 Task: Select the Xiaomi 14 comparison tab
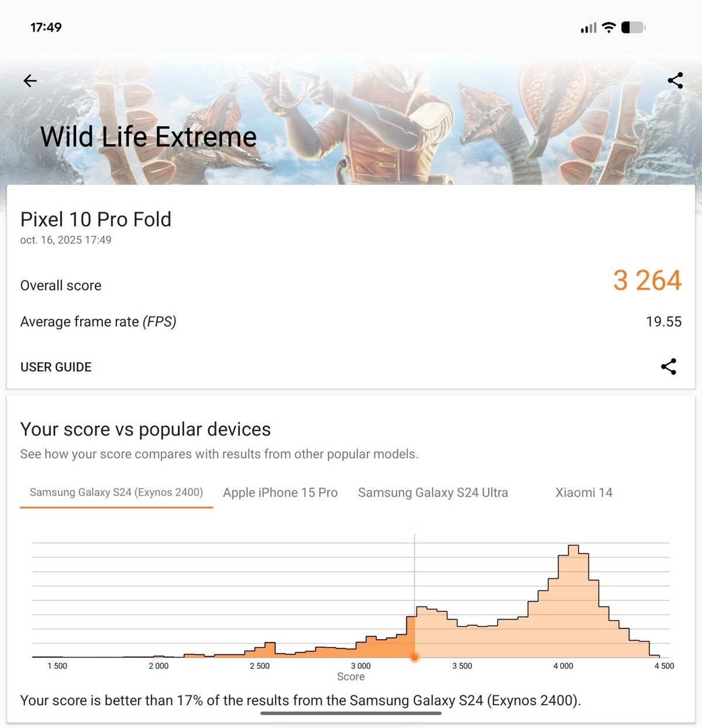(583, 492)
